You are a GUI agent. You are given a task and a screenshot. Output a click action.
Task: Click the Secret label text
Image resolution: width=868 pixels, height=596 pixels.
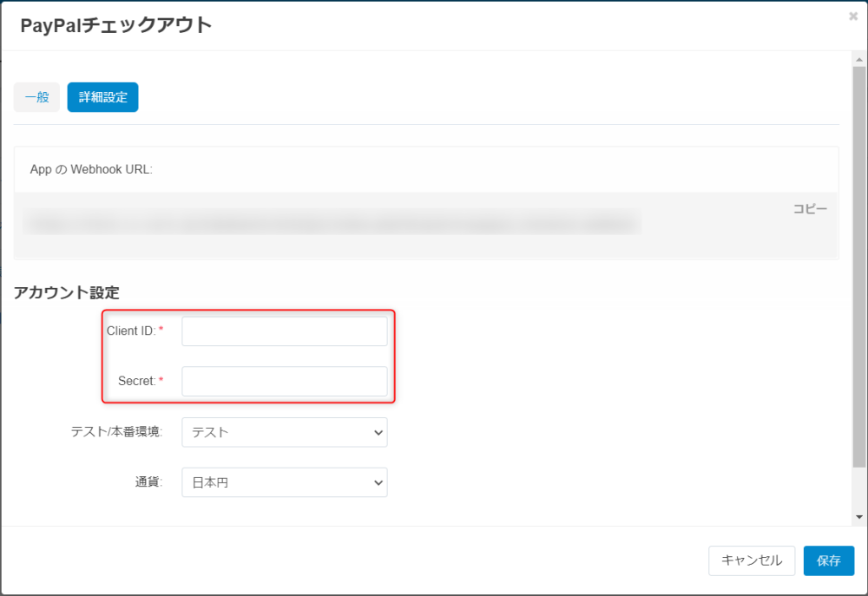pos(136,381)
